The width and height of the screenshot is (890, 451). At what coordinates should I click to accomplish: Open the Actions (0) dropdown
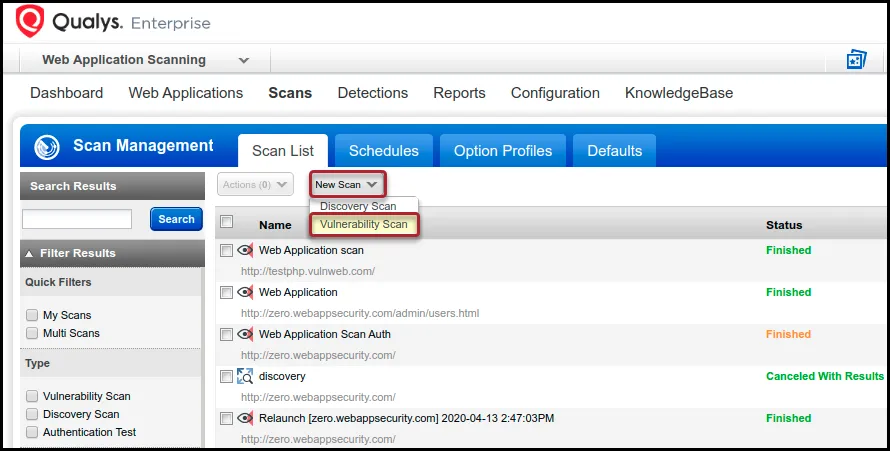tap(255, 184)
